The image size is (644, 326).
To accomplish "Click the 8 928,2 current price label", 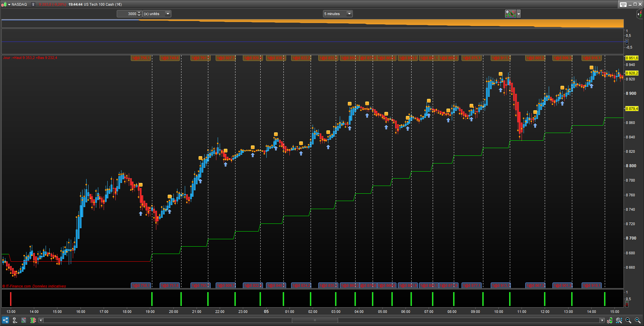I will (632, 73).
